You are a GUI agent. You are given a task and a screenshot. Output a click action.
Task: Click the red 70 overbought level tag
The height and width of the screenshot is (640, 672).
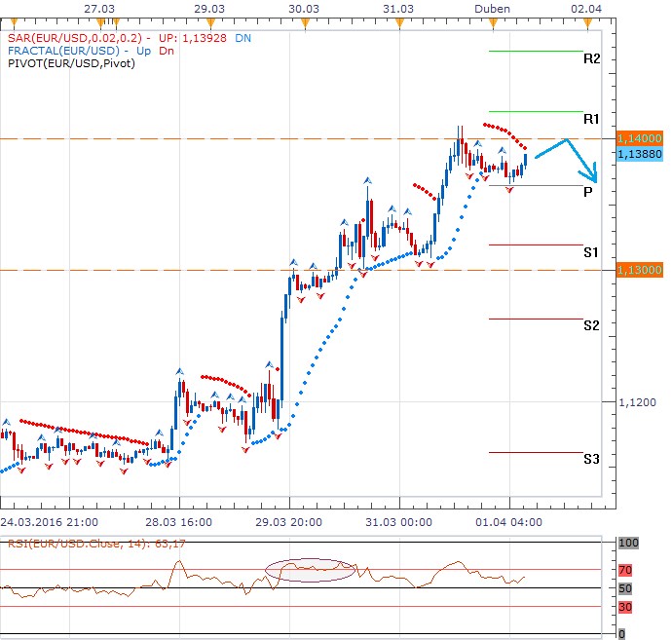pyautogui.click(x=627, y=569)
